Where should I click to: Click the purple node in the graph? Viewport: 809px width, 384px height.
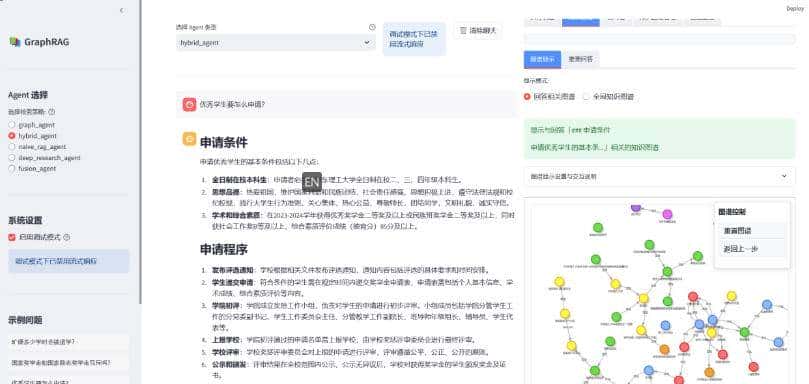tap(636, 207)
